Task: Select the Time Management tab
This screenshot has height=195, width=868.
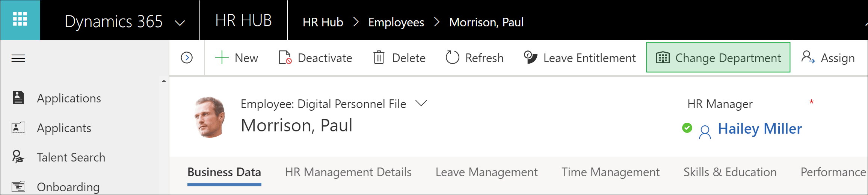Action: [610, 172]
